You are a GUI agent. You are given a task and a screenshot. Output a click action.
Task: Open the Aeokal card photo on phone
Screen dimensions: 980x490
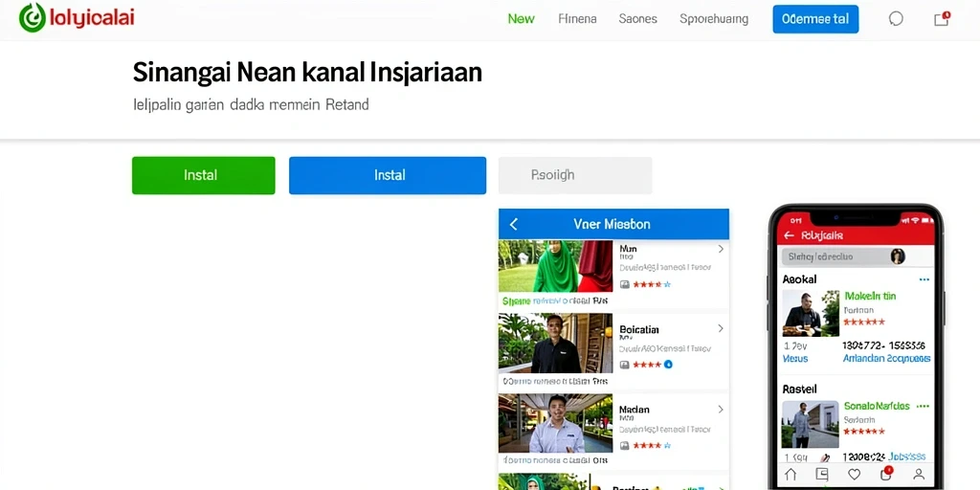(811, 313)
